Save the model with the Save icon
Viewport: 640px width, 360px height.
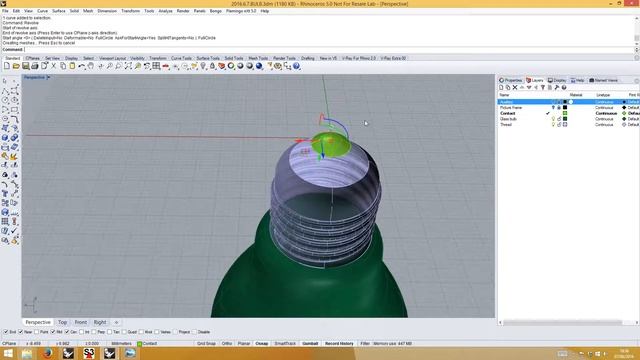point(25,66)
